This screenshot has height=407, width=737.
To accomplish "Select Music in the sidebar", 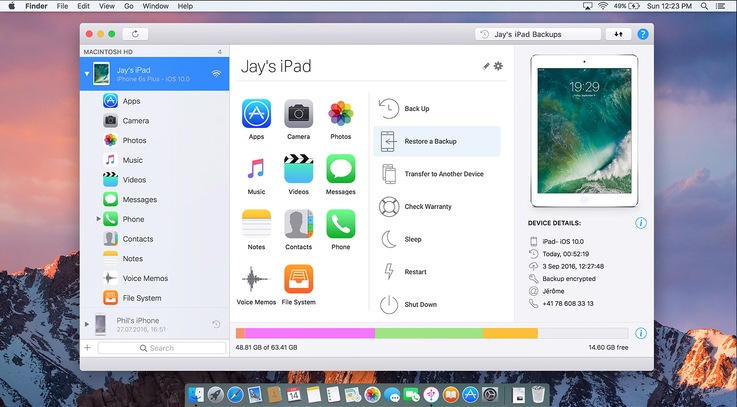I will pyautogui.click(x=155, y=160).
